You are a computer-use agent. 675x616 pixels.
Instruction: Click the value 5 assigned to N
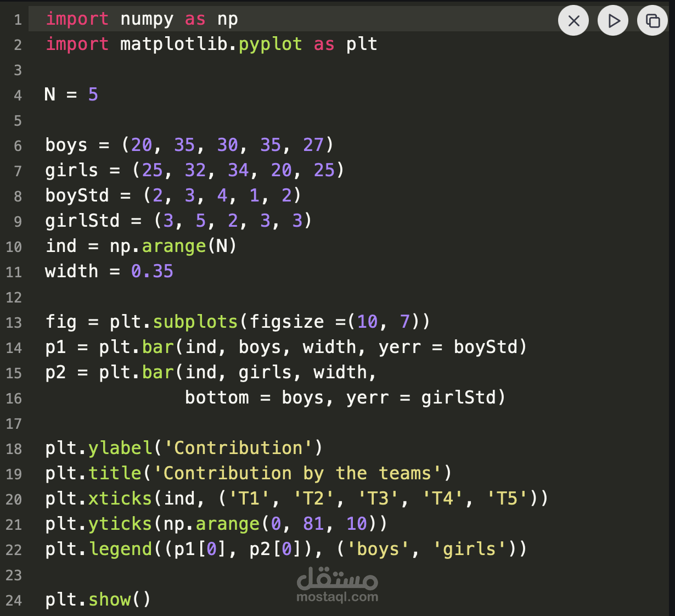click(93, 94)
